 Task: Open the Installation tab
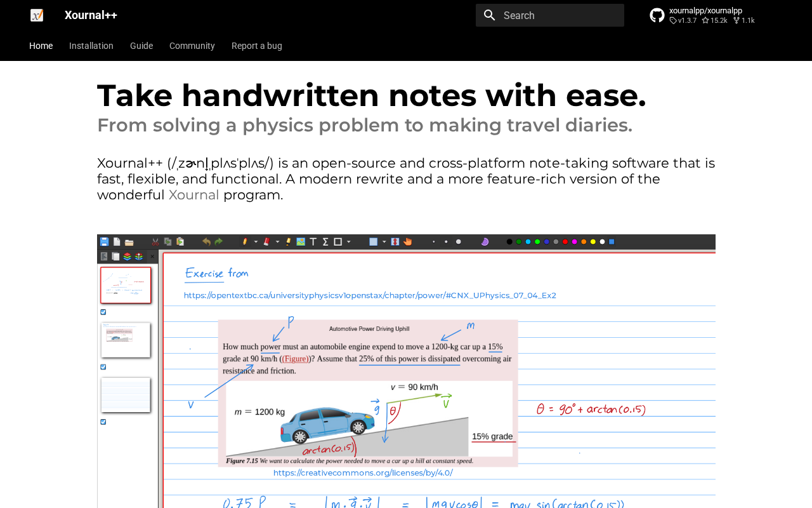(91, 46)
